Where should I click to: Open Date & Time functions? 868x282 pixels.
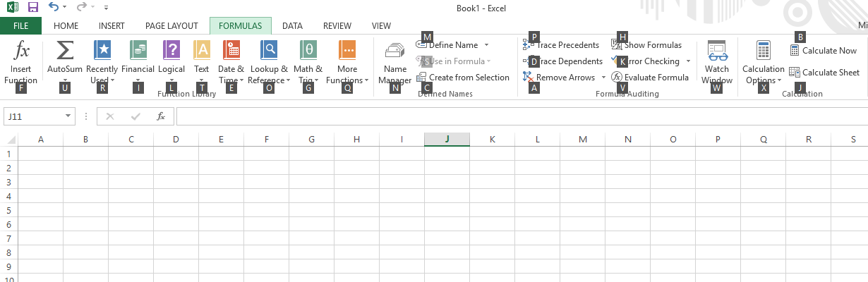[231, 63]
